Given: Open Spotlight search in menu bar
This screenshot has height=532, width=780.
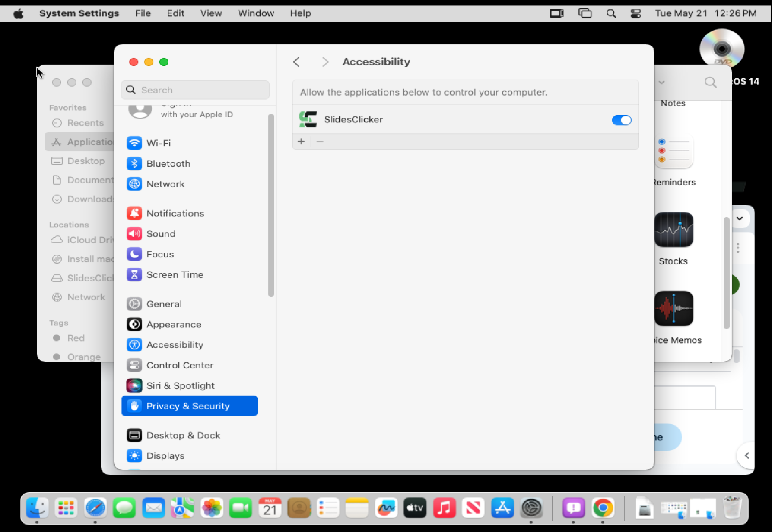Looking at the screenshot, I should (611, 13).
